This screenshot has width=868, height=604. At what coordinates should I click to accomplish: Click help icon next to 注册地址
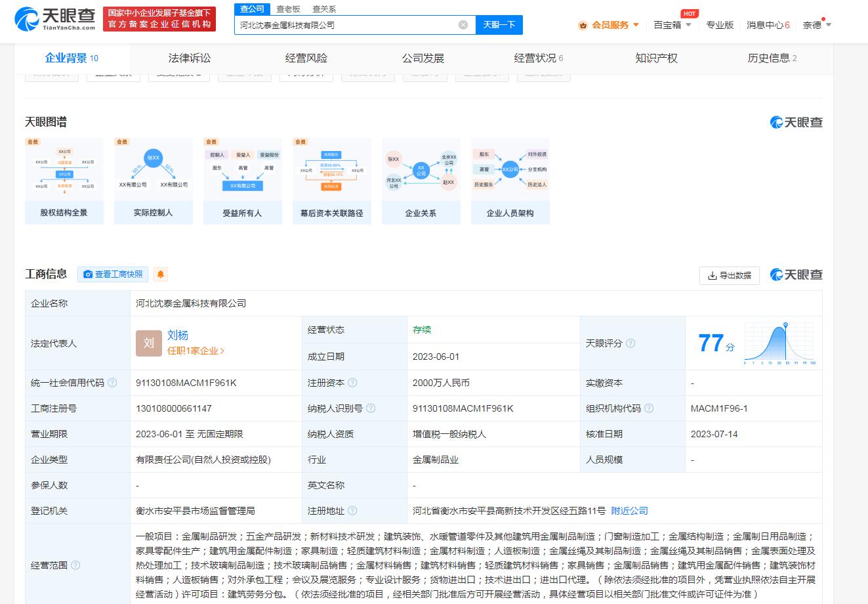(352, 511)
